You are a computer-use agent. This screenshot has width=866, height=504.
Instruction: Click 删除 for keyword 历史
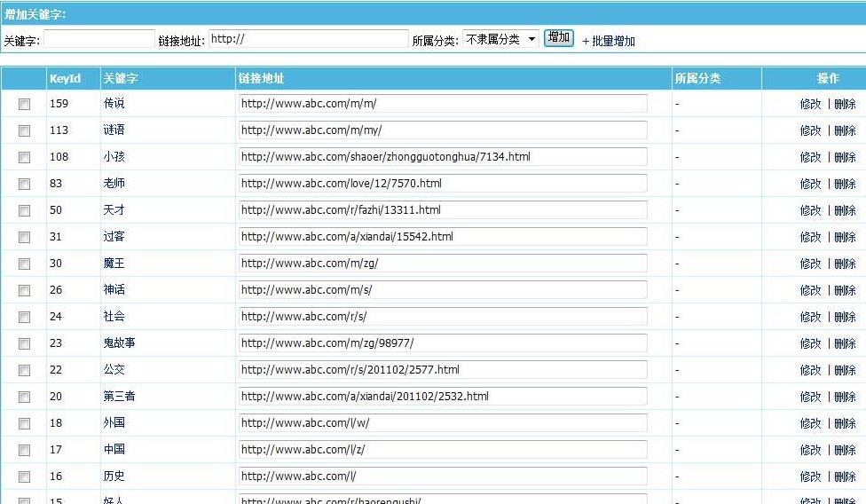coord(845,476)
